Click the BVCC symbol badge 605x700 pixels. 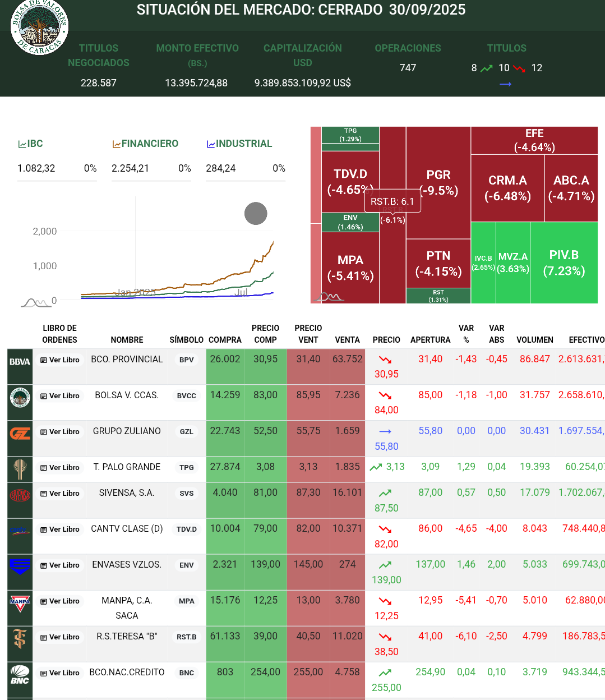tap(186, 396)
